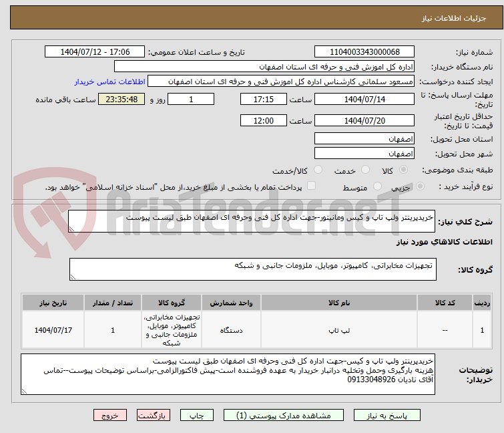Click the countdown timer 23:35:48
The width and height of the screenshot is (504, 433).
point(121,99)
